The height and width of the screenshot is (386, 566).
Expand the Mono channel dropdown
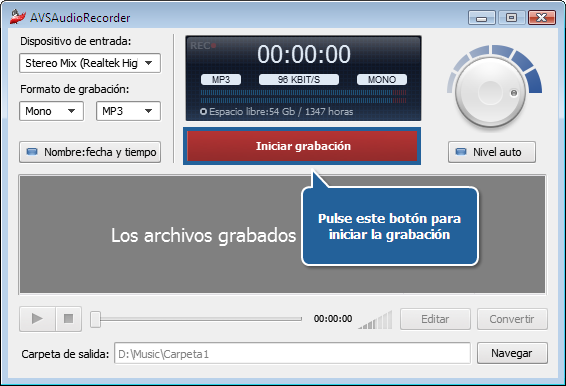click(x=51, y=111)
